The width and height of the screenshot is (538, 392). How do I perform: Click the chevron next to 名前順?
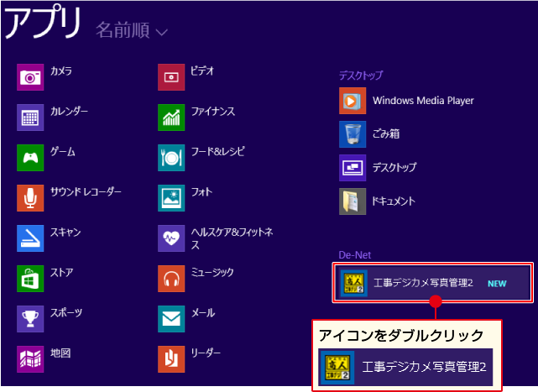click(162, 33)
